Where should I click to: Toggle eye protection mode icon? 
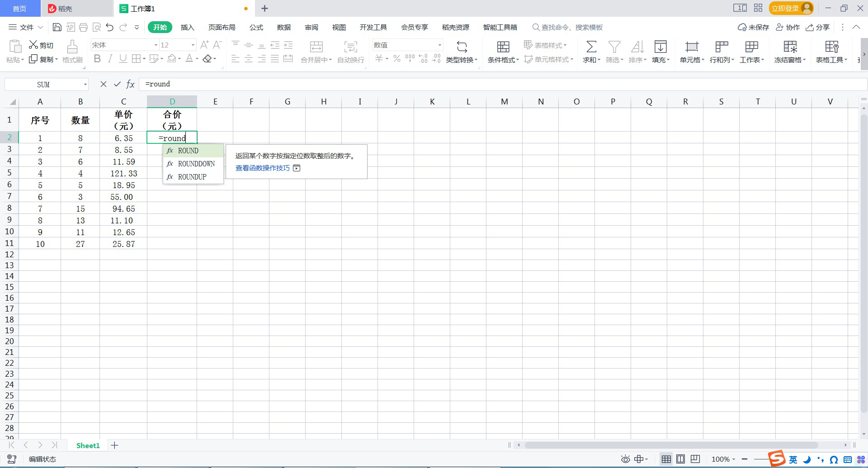[625, 459]
